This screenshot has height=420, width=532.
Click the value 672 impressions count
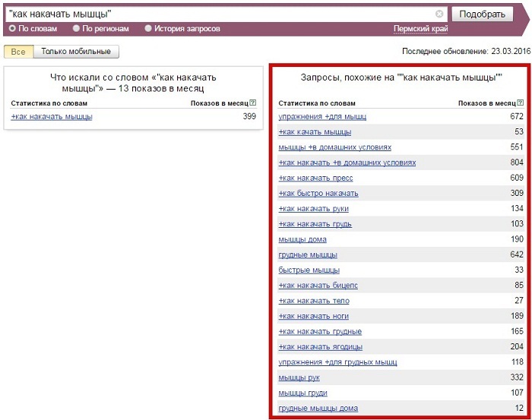tap(517, 116)
